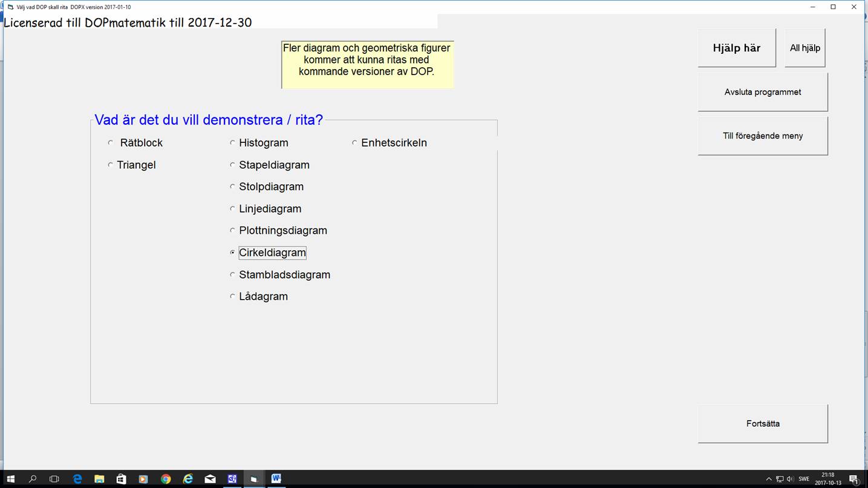Pick the Lådagram radio option
868x488 pixels.
tap(232, 297)
